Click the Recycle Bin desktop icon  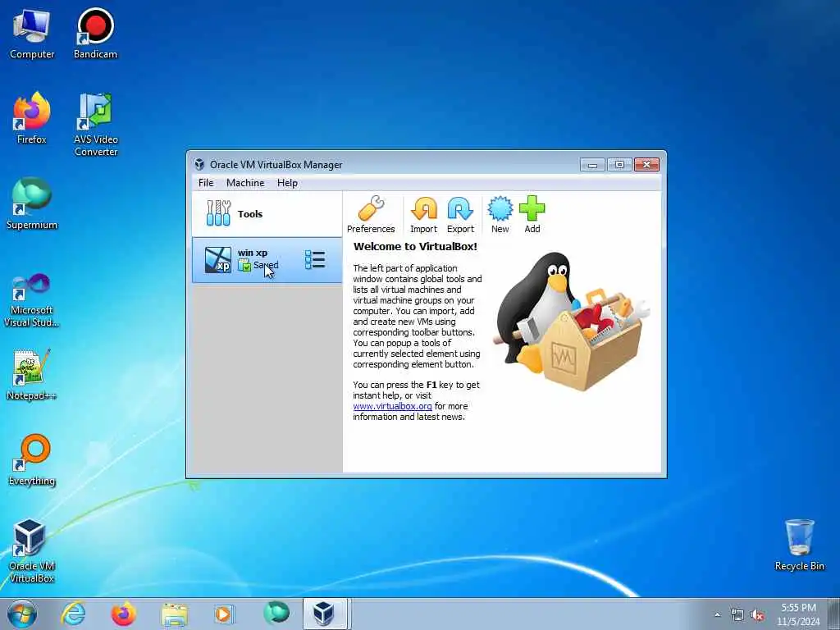[x=799, y=545]
